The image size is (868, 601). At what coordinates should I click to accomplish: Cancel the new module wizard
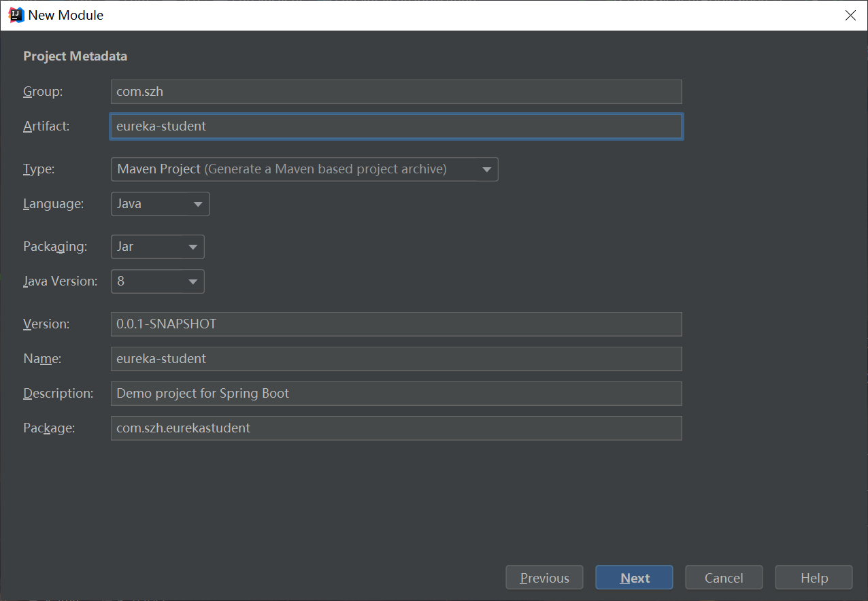coord(724,578)
